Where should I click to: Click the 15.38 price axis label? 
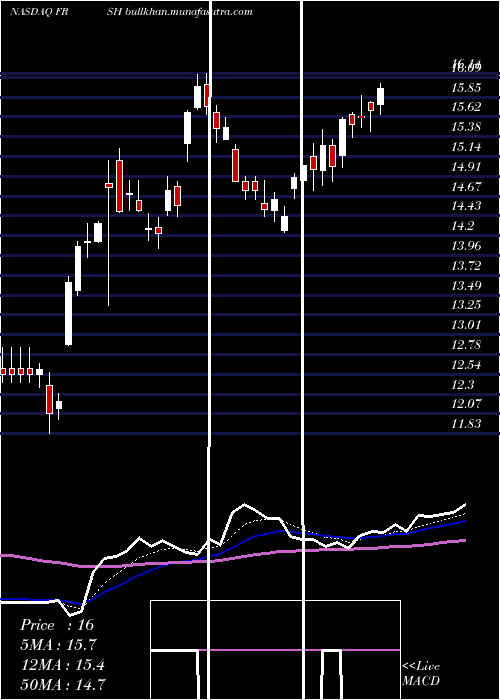pos(466,127)
